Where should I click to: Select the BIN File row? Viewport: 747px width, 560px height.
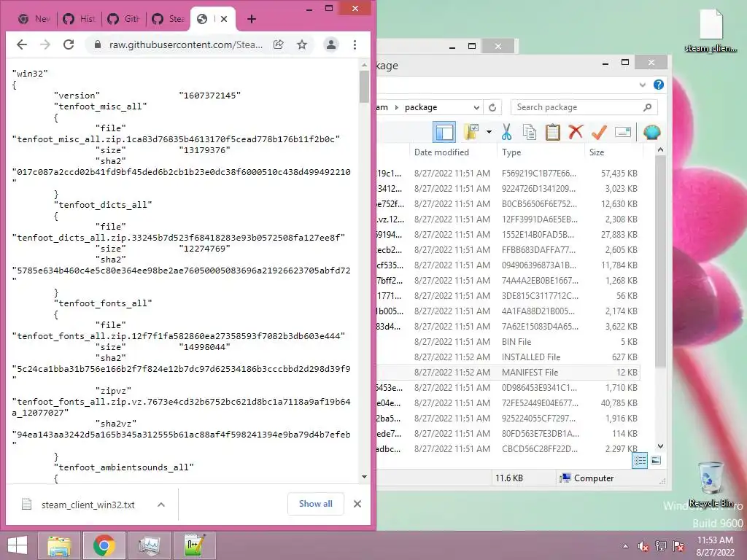[508, 342]
